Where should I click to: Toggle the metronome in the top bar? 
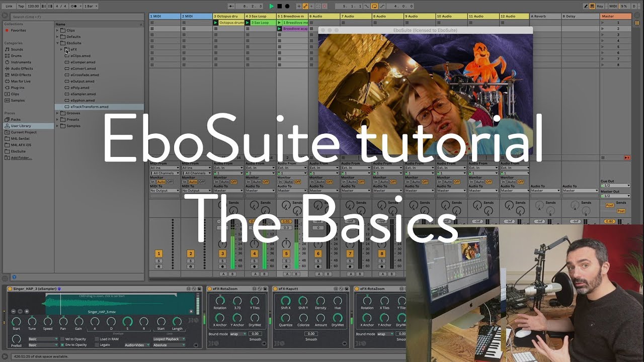tap(75, 6)
